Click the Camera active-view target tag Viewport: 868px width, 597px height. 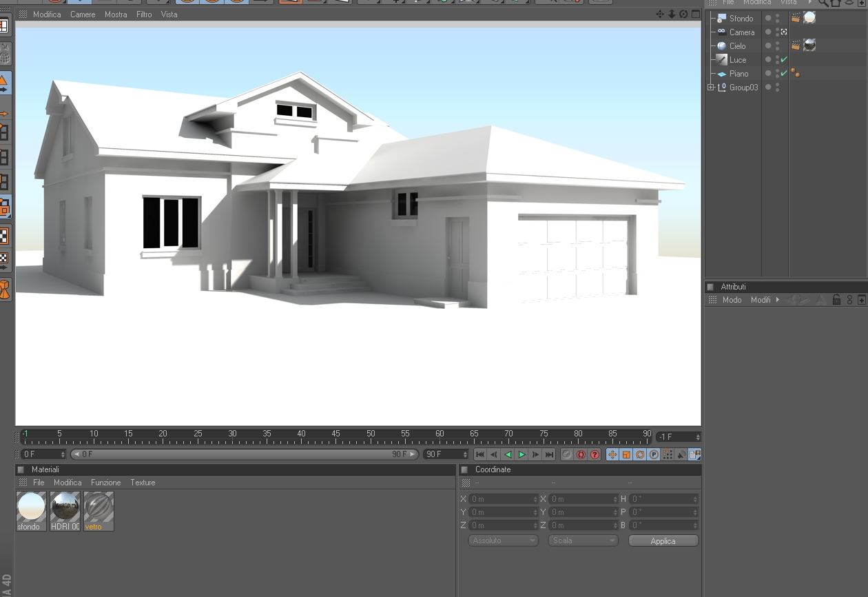[x=784, y=32]
